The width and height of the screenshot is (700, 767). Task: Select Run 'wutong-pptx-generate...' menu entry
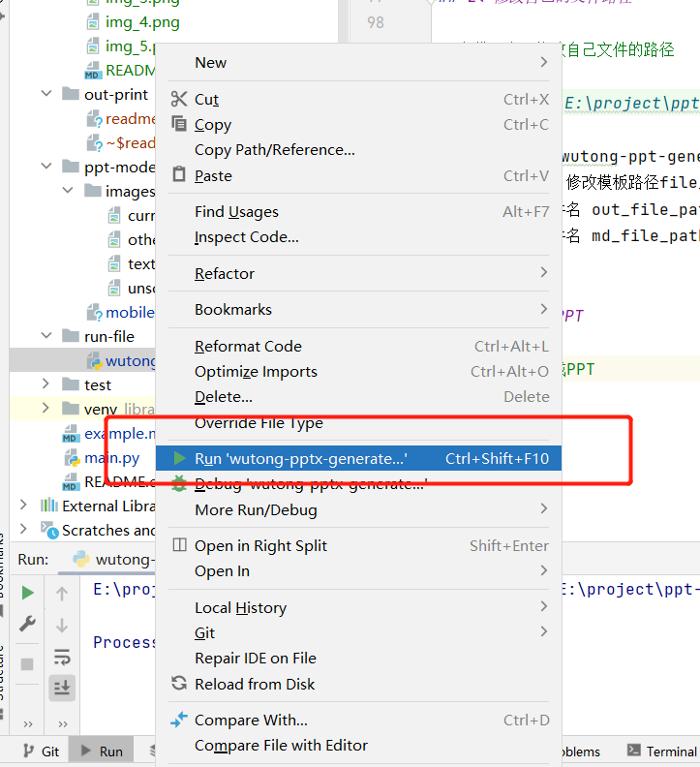pyautogui.click(x=358, y=458)
